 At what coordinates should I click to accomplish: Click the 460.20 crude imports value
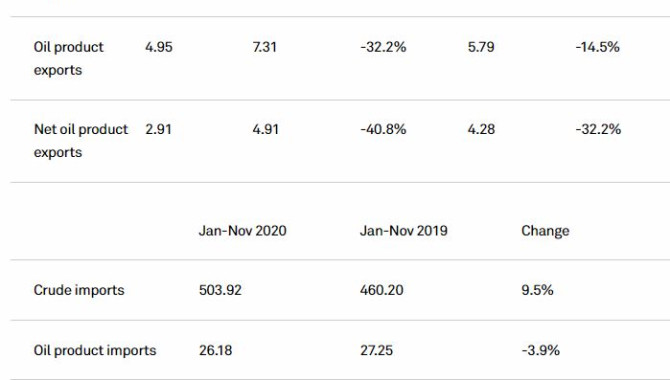point(382,290)
